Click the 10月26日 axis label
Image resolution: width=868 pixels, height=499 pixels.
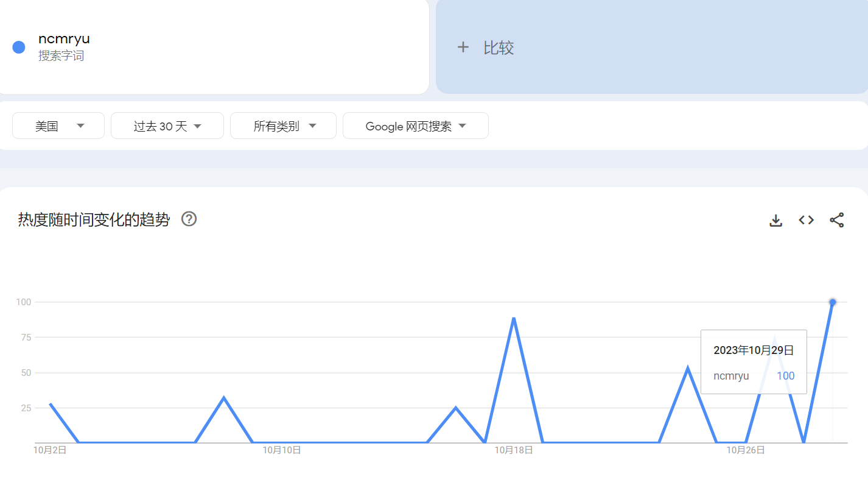[746, 450]
